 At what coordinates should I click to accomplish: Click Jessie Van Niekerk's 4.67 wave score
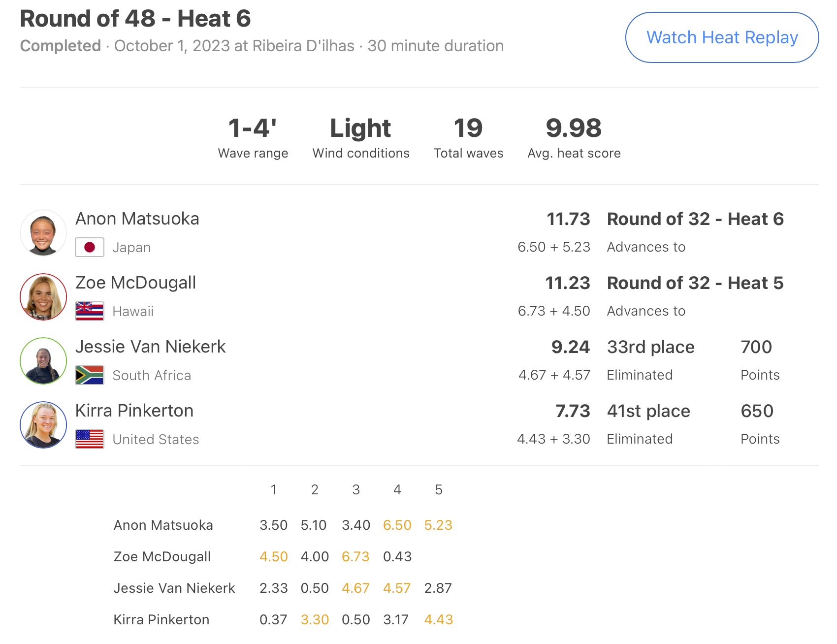coord(355,588)
